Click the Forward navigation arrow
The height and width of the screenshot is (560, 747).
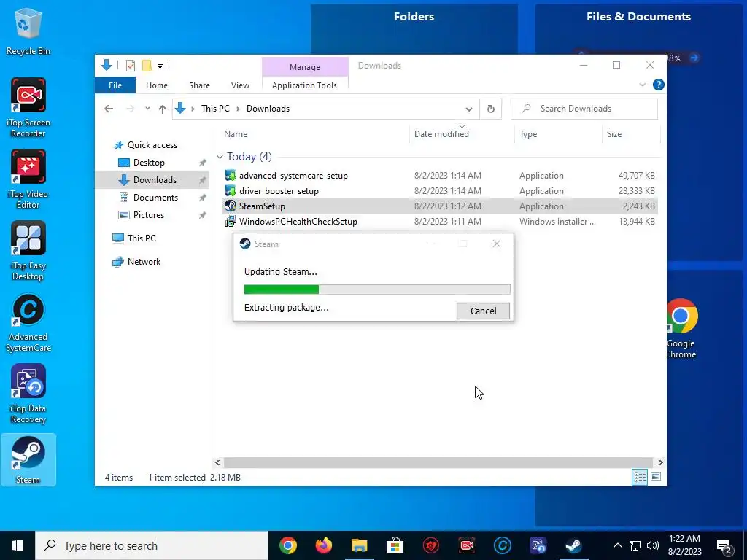[130, 109]
